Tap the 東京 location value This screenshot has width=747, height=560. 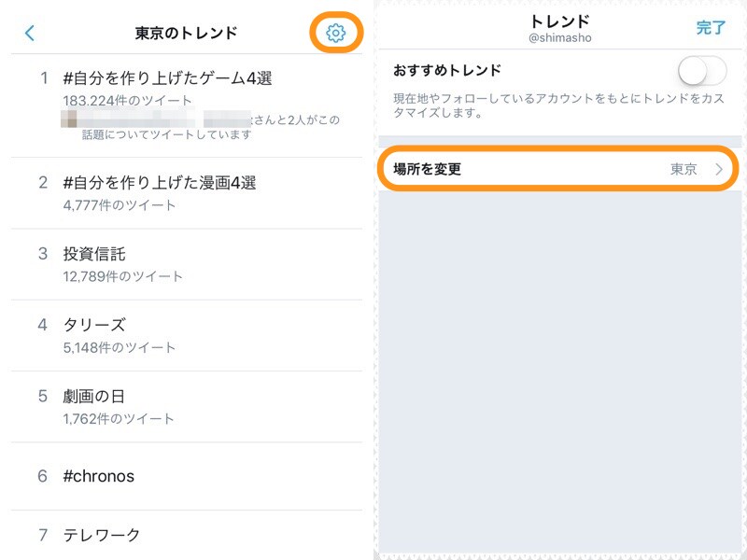[x=684, y=169]
